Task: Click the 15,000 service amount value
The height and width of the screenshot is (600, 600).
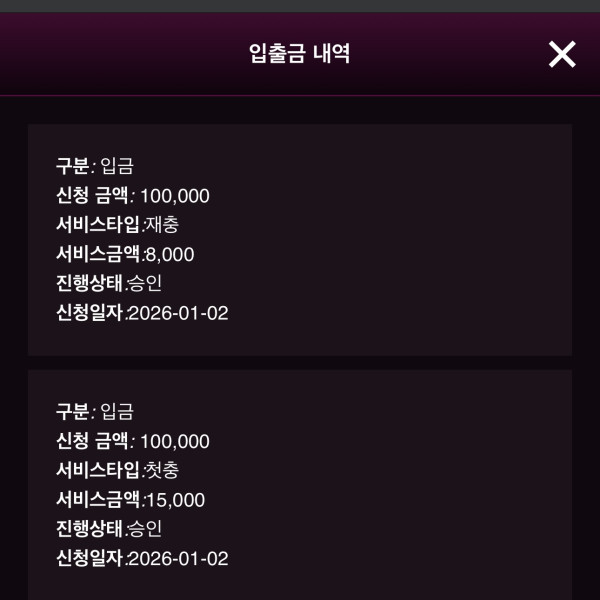Action: [x=174, y=499]
